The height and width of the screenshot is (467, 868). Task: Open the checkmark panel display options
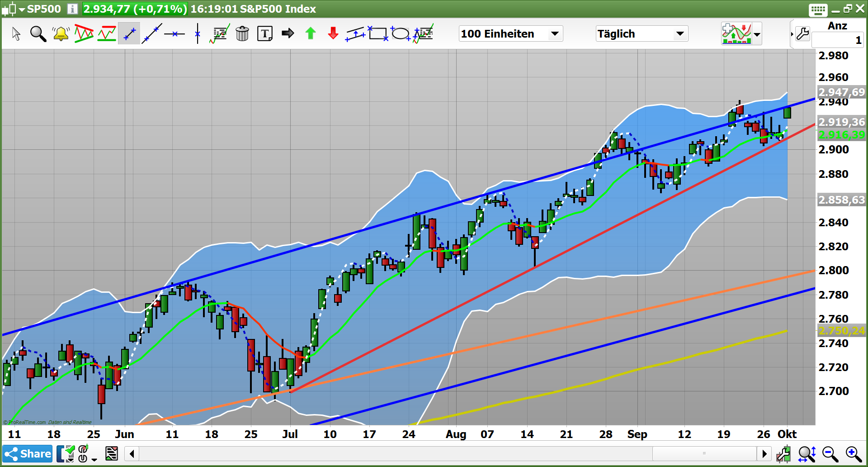coord(66,454)
